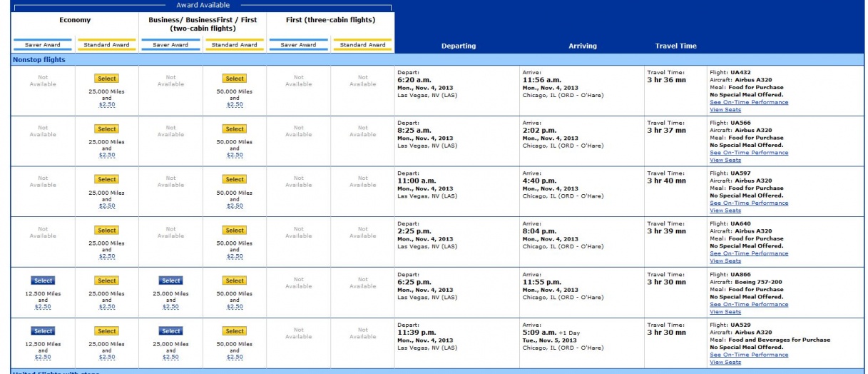
Task: Select Economy Saver Award for flight UA529
Action: tap(43, 331)
